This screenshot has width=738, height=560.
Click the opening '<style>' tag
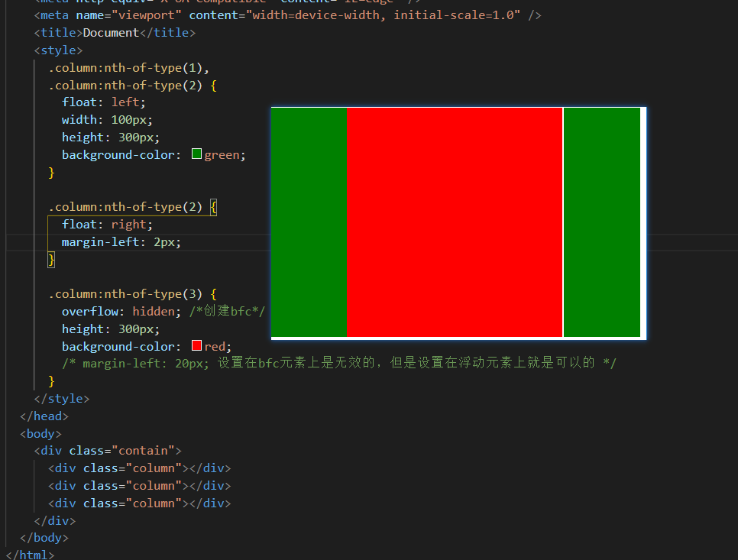pos(58,50)
